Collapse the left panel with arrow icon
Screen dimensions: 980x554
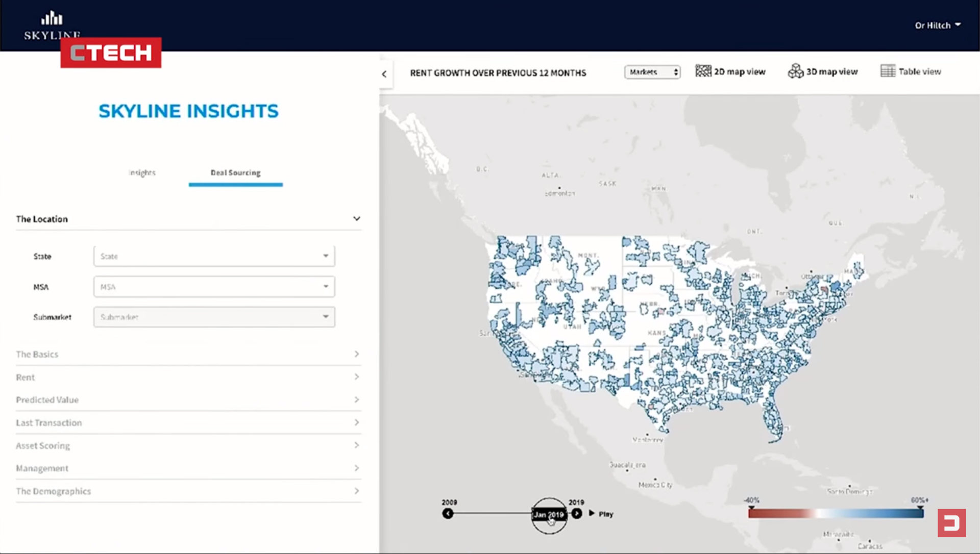point(385,74)
